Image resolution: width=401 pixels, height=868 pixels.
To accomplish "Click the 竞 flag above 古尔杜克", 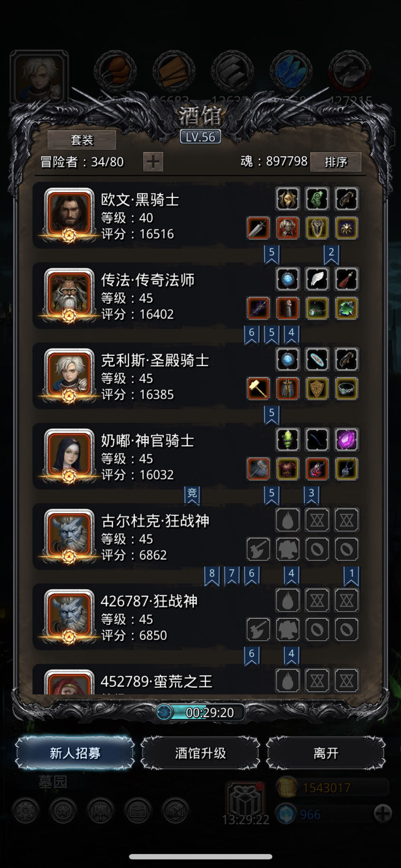I will 192,494.
